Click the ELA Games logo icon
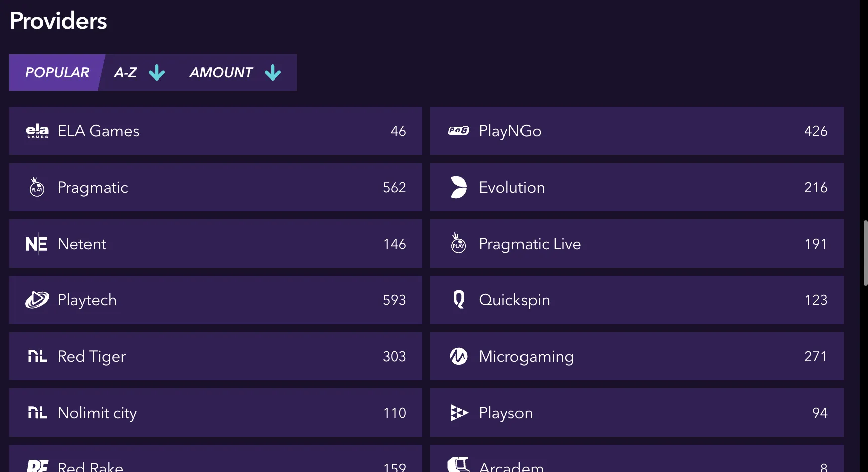868x472 pixels. 37,131
